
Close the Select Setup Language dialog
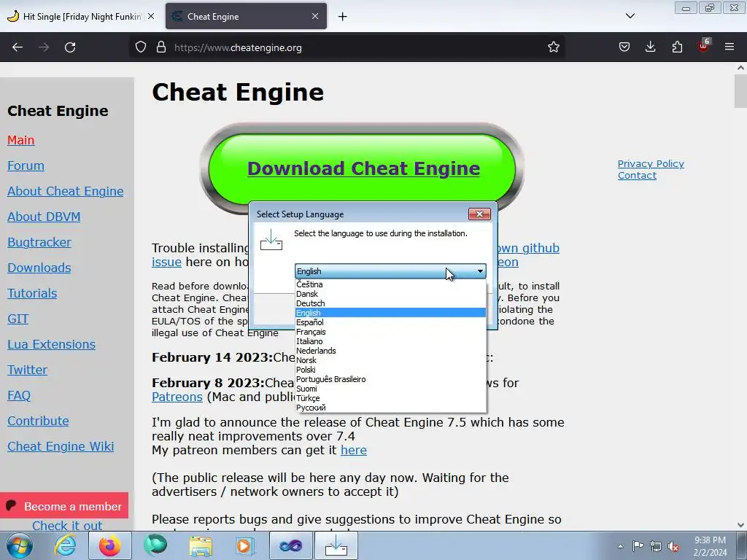click(x=479, y=214)
